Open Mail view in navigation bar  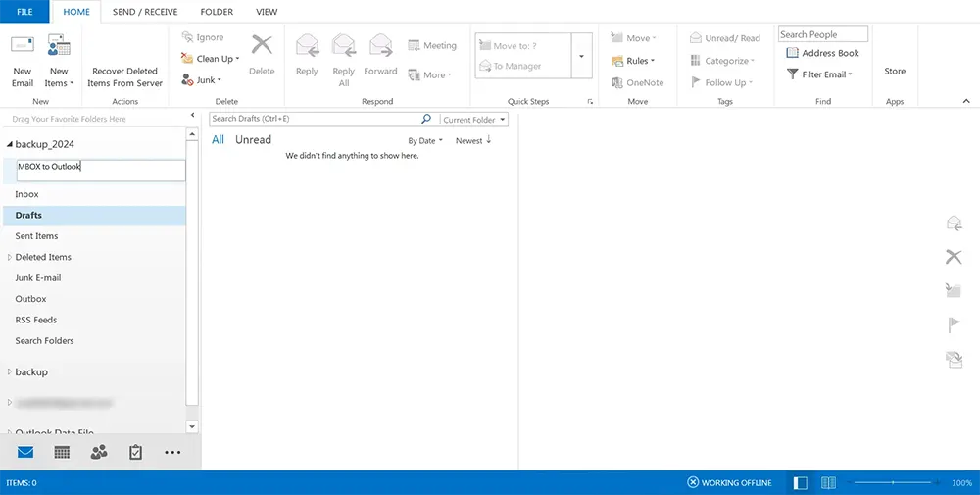25,452
